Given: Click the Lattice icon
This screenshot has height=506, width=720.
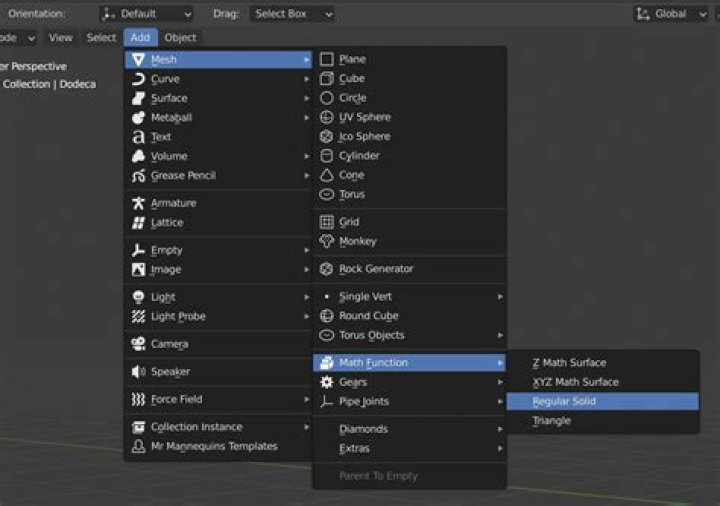Looking at the screenshot, I should click(138, 223).
